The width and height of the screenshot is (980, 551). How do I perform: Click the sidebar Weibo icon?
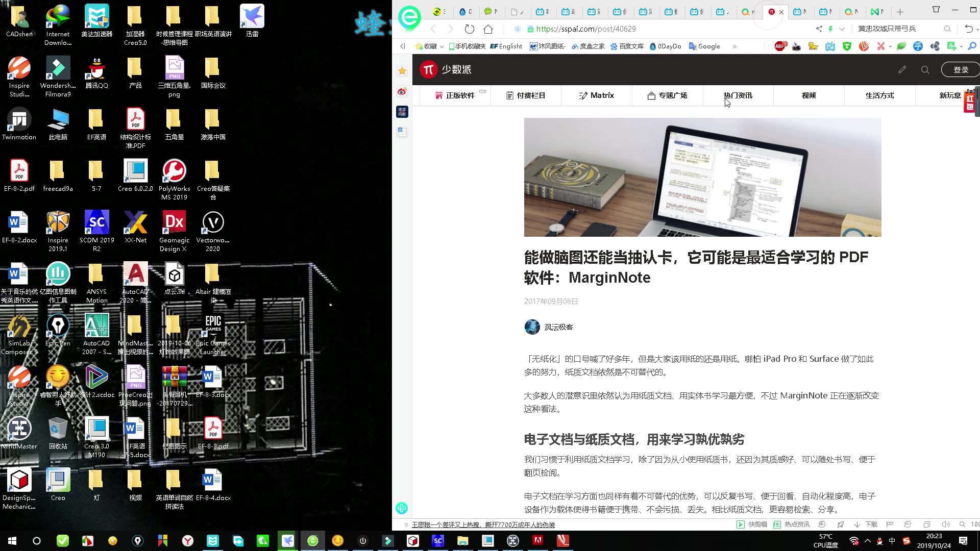point(402,92)
